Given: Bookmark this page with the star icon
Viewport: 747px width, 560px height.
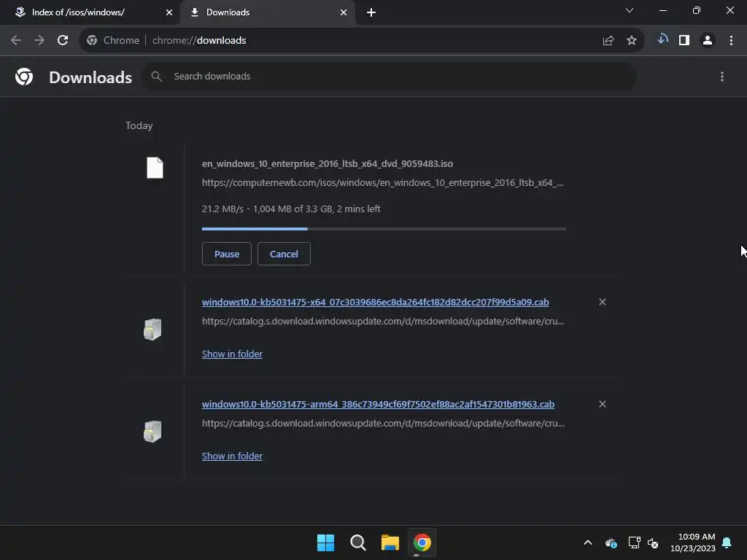Looking at the screenshot, I should (632, 41).
